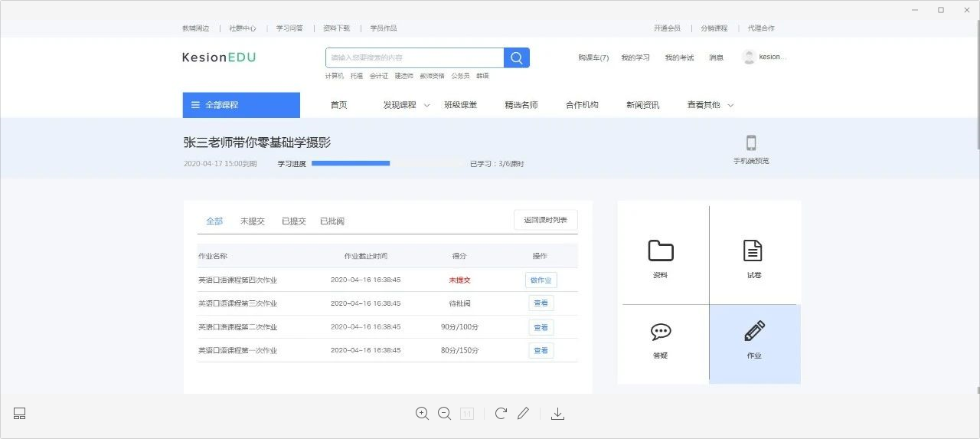Screen dimensions: 980x439
Task: Click the search input field
Action: point(413,58)
